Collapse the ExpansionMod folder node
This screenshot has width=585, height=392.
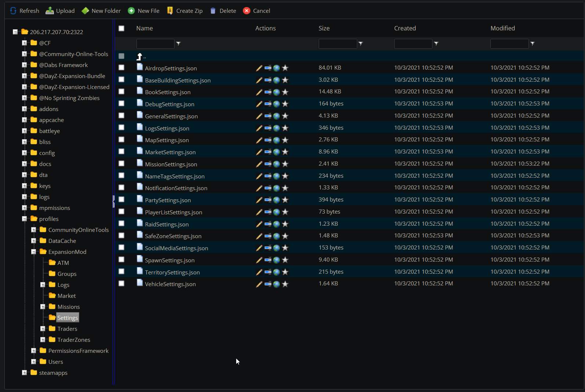click(34, 252)
